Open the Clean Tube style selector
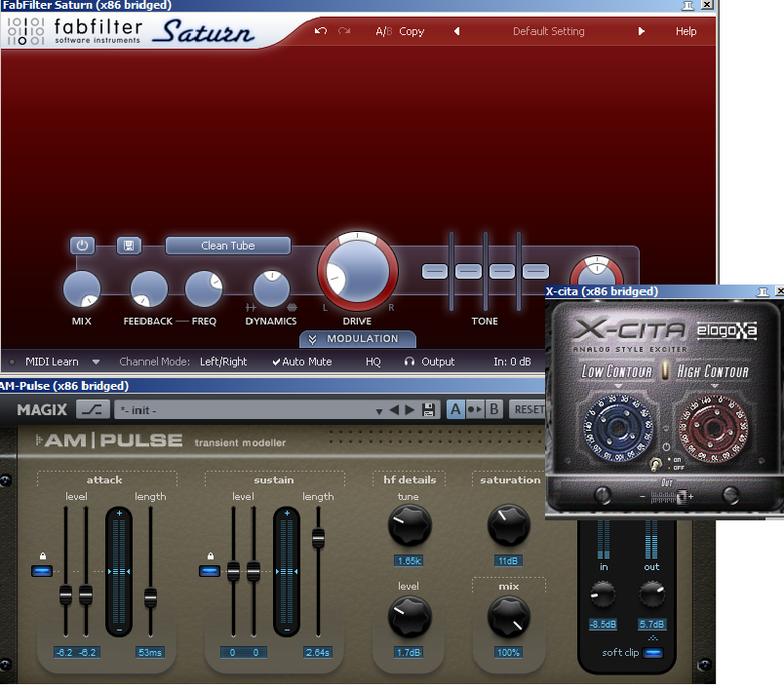This screenshot has height=688, width=784. point(228,246)
